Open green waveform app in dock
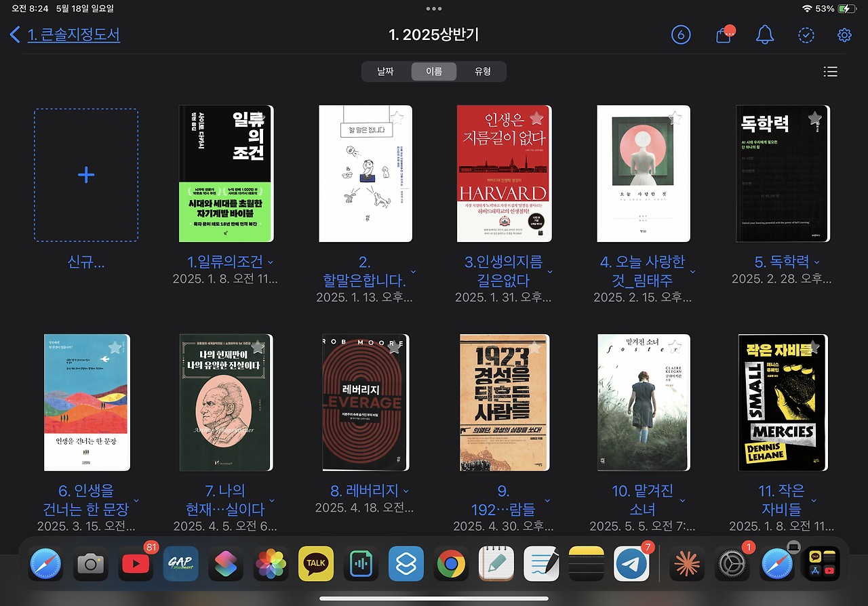Viewport: 868px width, 606px height. pos(361,564)
